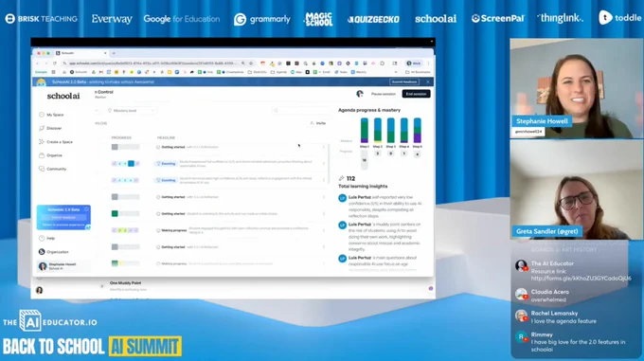Image resolution: width=644 pixels, height=361 pixels.
Task: Click the End session button
Action: 416,94
